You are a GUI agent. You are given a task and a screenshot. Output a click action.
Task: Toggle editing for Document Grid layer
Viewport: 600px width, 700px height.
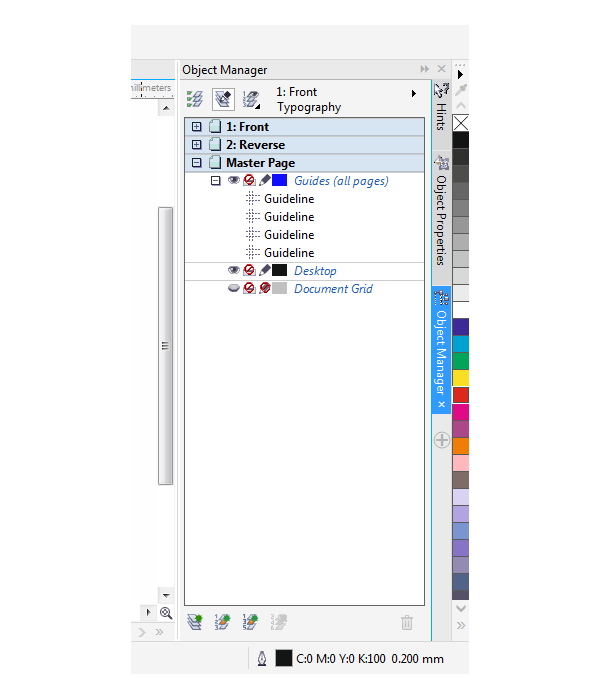click(265, 288)
